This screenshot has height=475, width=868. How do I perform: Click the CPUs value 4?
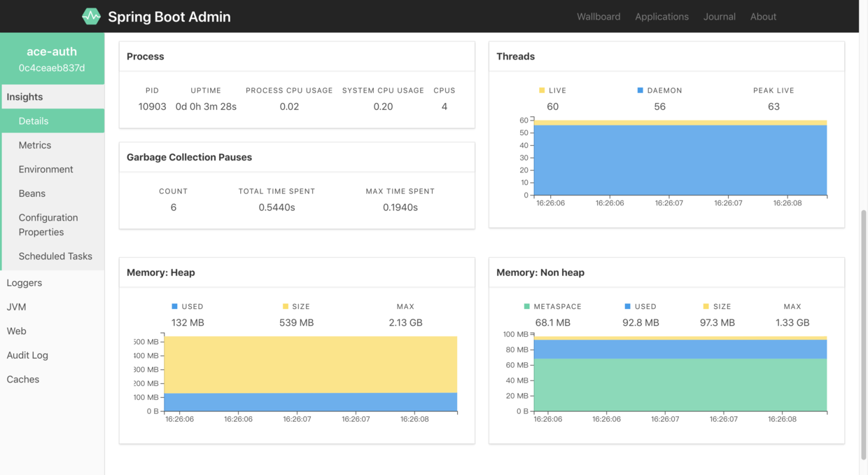pyautogui.click(x=444, y=106)
